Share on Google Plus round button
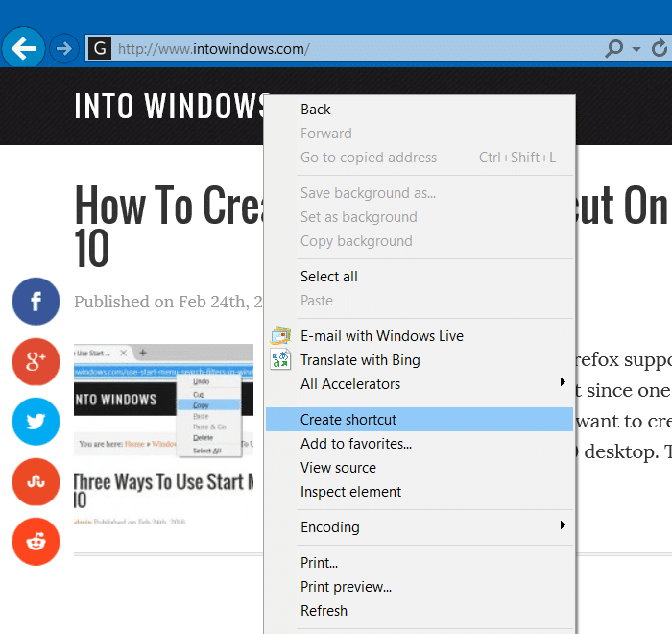The image size is (672, 634). [36, 361]
